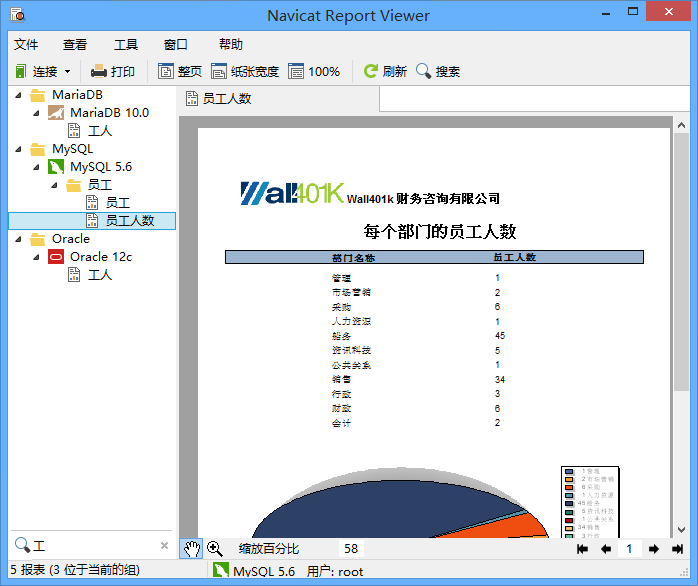Viewport: 698px width, 586px height.
Task: Go to first report page
Action: point(582,549)
